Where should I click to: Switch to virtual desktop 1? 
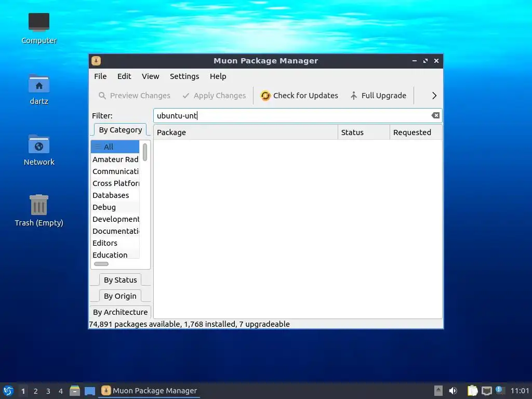click(x=23, y=391)
